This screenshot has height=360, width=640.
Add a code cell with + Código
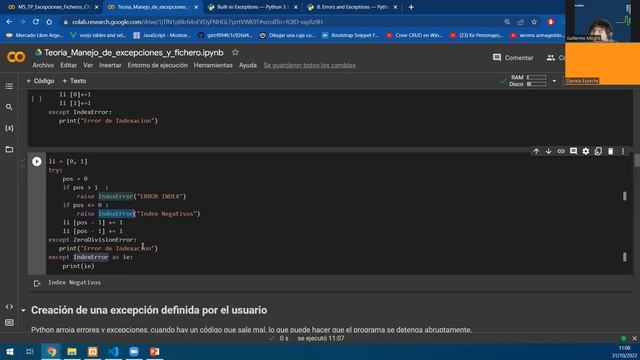[x=40, y=81]
